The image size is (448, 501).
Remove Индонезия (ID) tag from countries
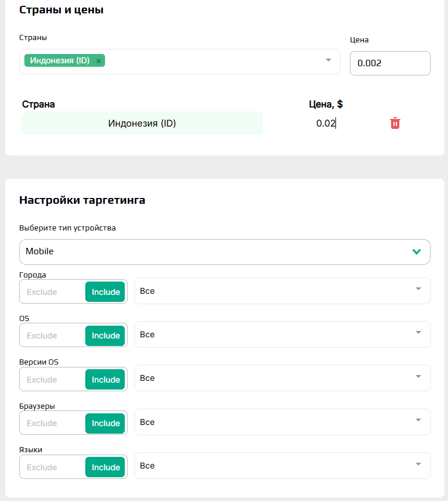pos(99,61)
